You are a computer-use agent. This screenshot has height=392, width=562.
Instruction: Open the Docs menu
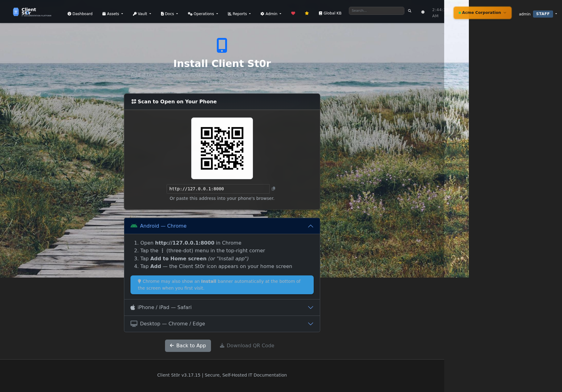[169, 14]
